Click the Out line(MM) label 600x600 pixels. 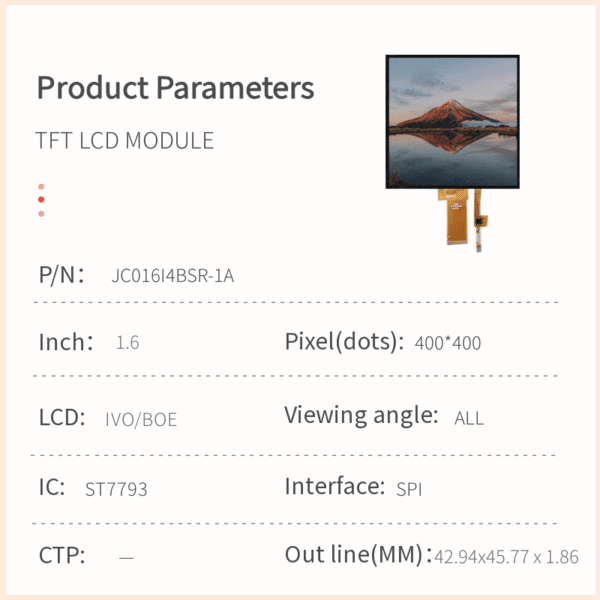click(x=357, y=555)
